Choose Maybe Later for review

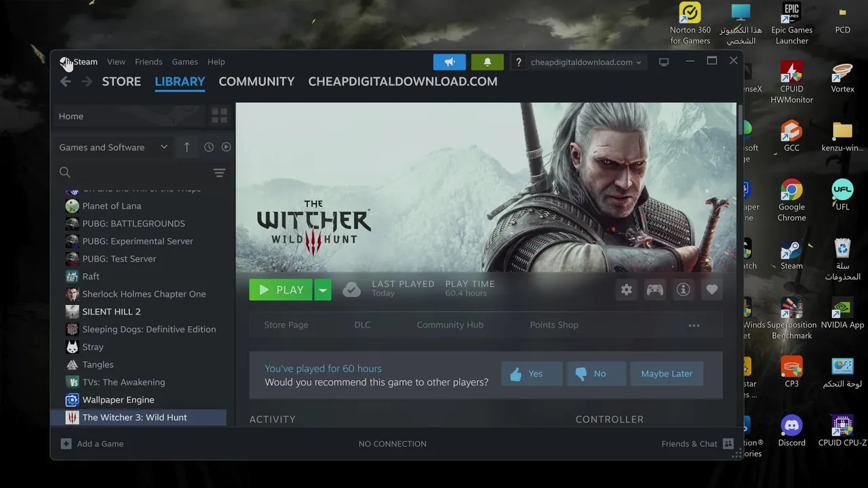tap(667, 373)
